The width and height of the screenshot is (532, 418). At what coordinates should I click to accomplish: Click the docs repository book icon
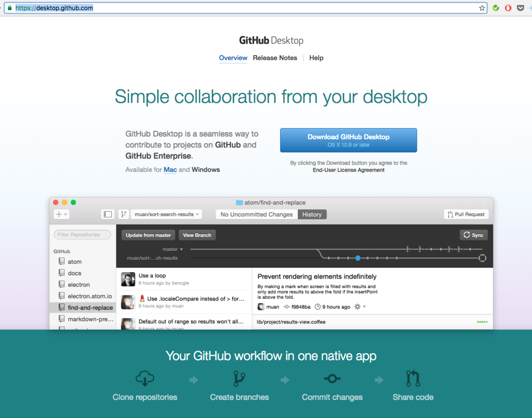click(61, 273)
